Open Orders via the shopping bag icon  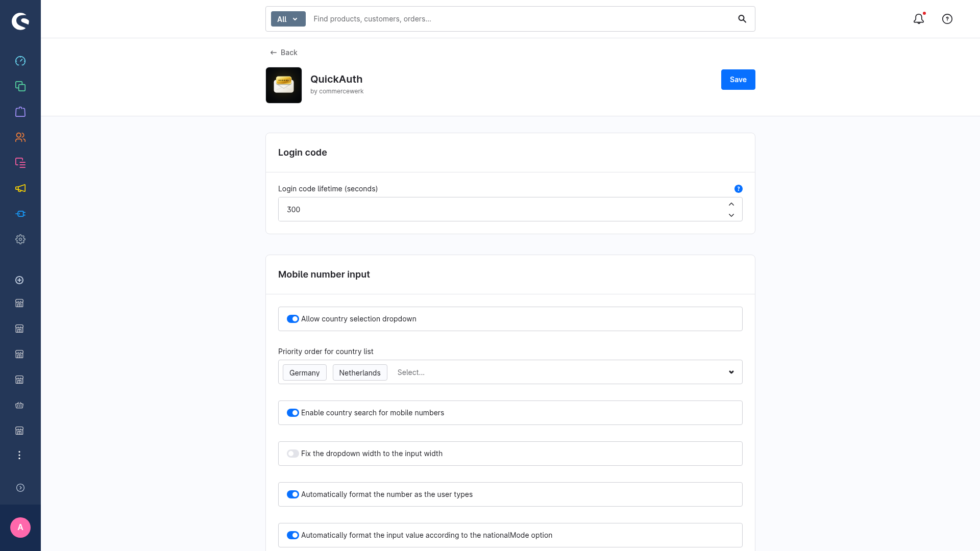tap(20, 112)
